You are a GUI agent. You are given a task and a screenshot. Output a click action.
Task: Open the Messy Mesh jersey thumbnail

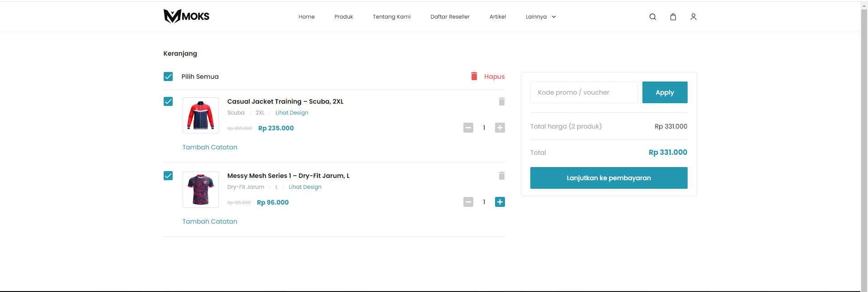(x=201, y=190)
